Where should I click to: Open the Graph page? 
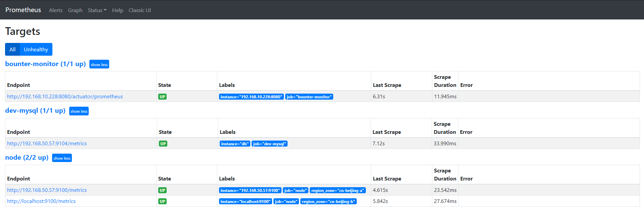[x=75, y=10]
